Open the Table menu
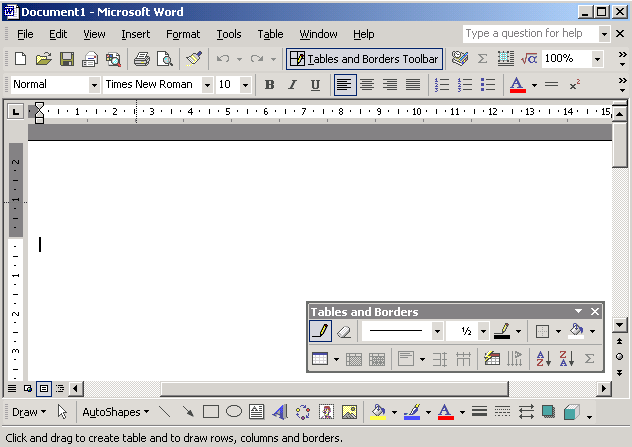The image size is (632, 447). pyautogui.click(x=270, y=34)
